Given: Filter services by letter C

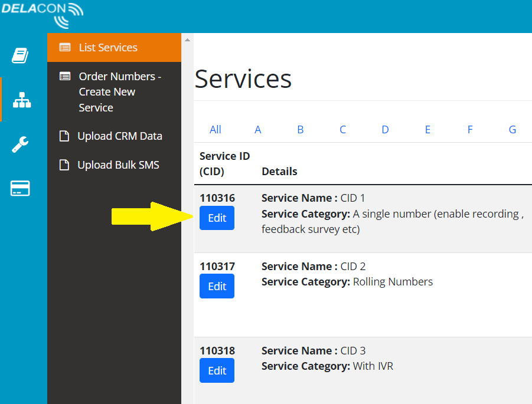Looking at the screenshot, I should click(x=342, y=130).
